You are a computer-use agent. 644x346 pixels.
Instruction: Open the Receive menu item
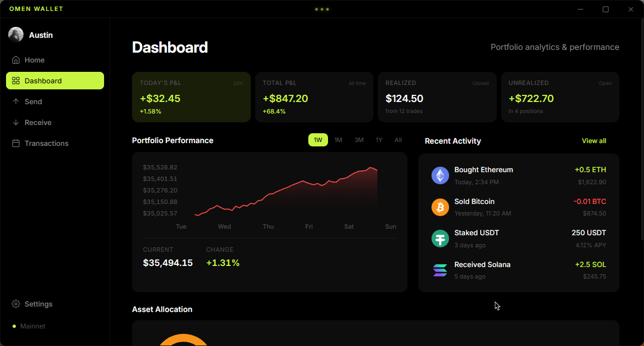[38, 122]
